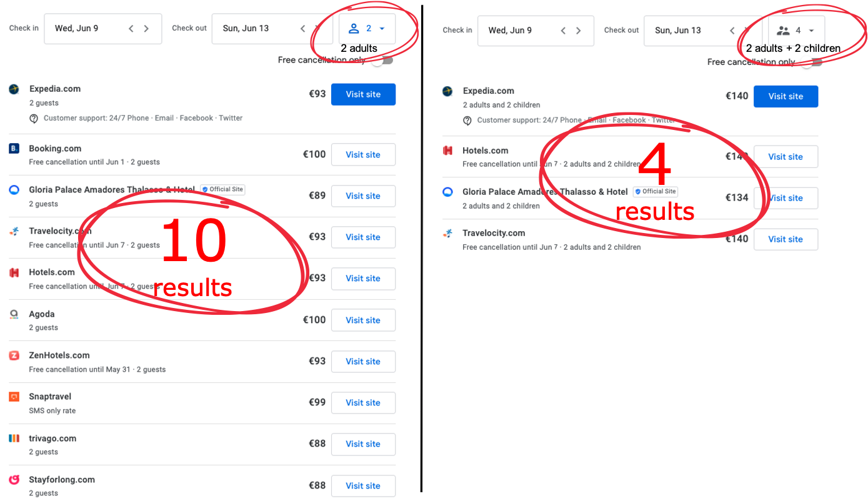Click the Snaptravel provider name
The width and height of the screenshot is (868, 501).
pyautogui.click(x=50, y=397)
